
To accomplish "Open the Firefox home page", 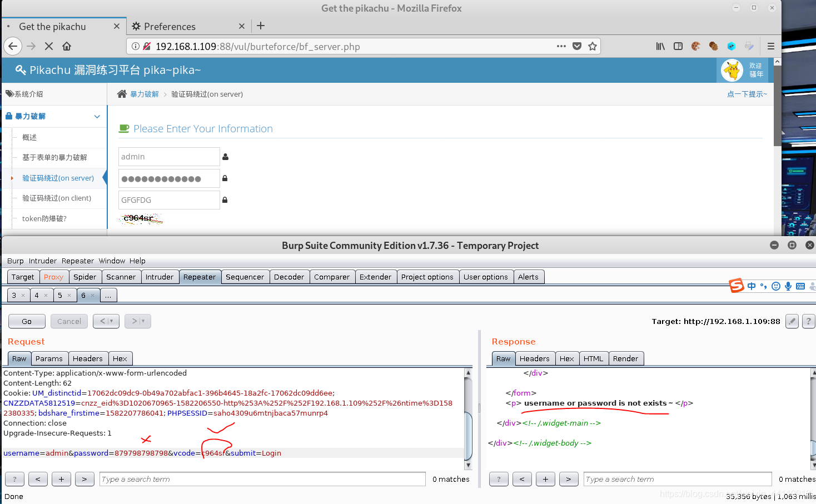I will coord(67,46).
